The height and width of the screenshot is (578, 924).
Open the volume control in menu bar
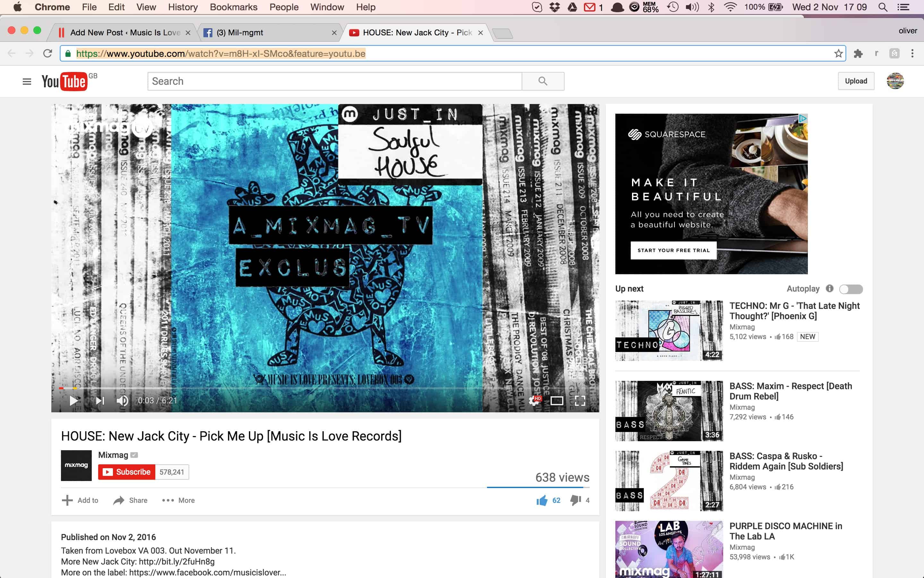point(692,7)
